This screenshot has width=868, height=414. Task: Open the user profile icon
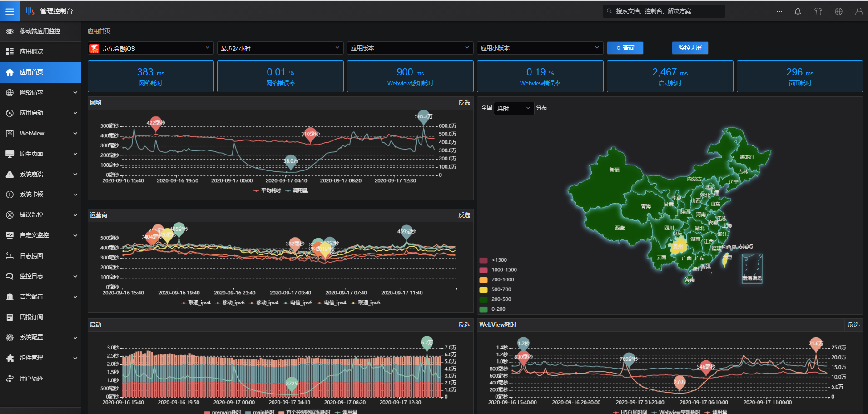coord(858,11)
